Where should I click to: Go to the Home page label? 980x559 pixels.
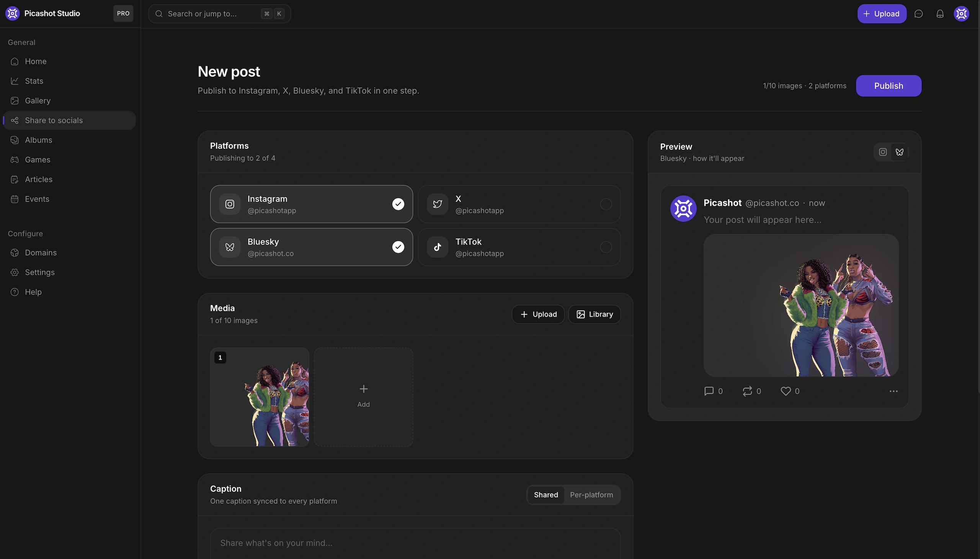click(36, 61)
